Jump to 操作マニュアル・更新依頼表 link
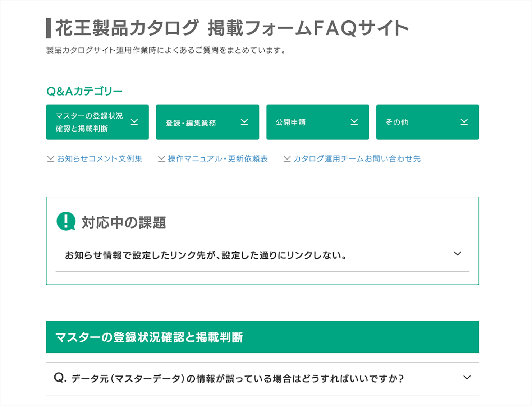The height and width of the screenshot is (406, 532). tap(218, 158)
